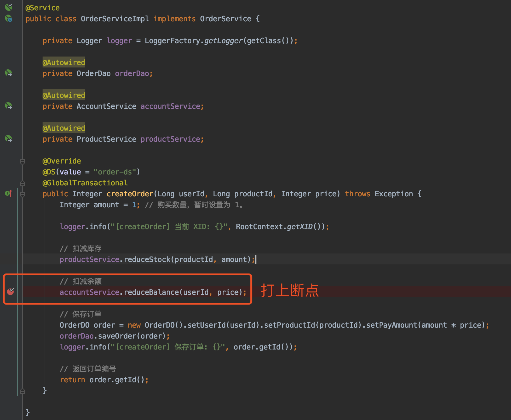Click the setPayAmount method call
The width and height of the screenshot is (511, 420).
pyautogui.click(x=392, y=325)
